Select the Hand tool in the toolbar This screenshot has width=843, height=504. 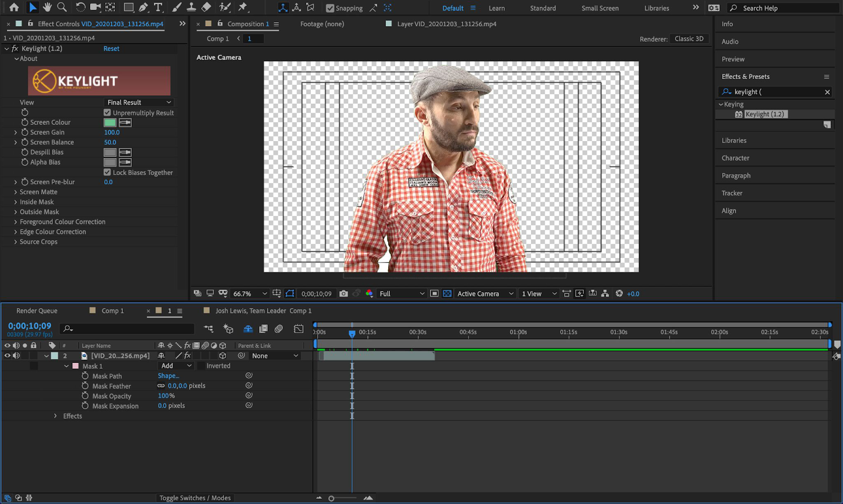coord(47,7)
